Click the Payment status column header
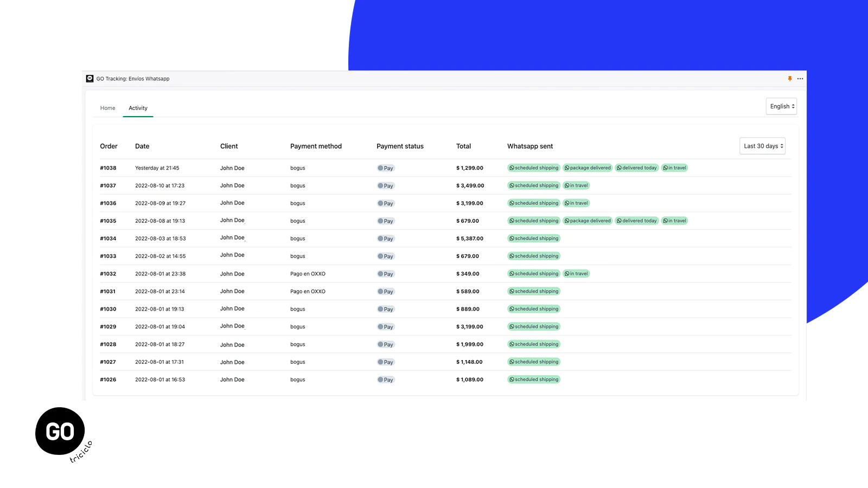The width and height of the screenshot is (868, 488). (400, 146)
